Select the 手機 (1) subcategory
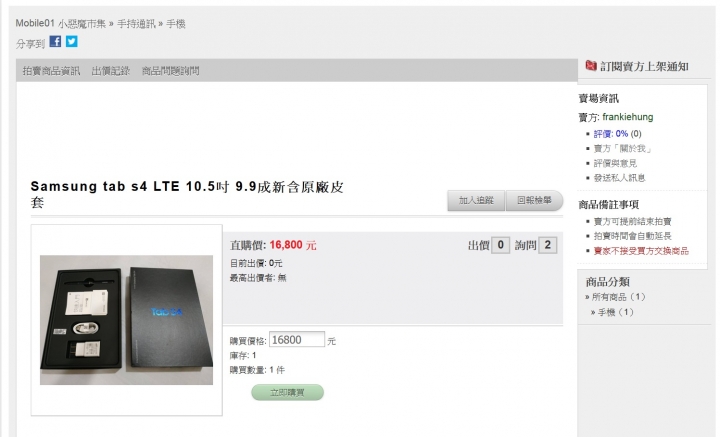 pos(616,312)
